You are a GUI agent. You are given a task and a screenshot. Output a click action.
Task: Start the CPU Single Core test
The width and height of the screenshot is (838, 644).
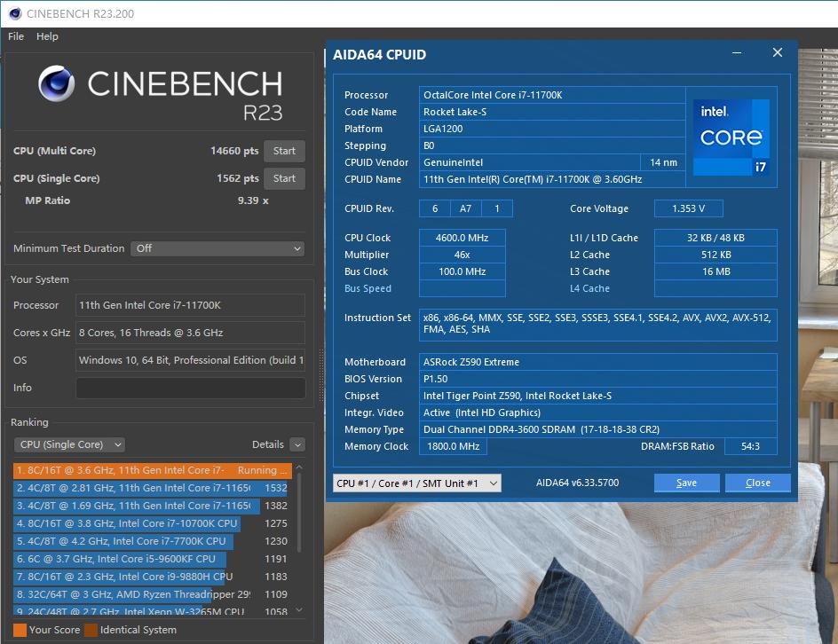284,178
